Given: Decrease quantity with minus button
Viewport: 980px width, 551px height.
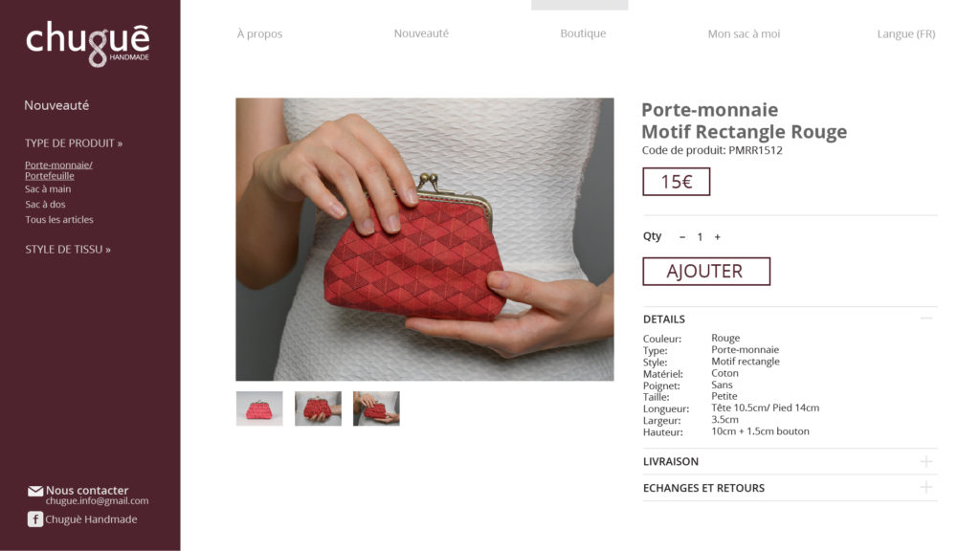Looking at the screenshot, I should [x=681, y=237].
